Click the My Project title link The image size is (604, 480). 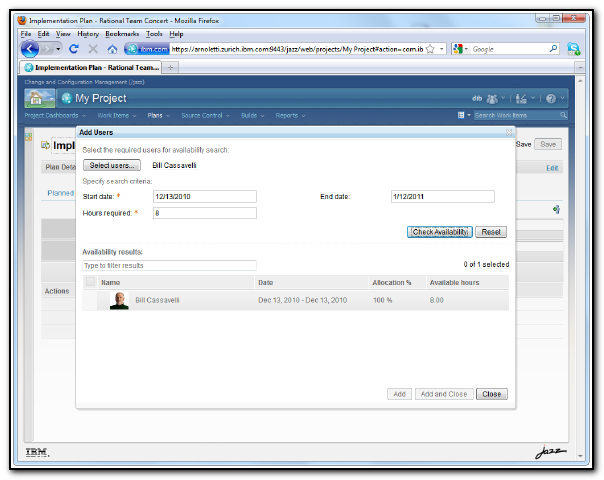tap(101, 98)
